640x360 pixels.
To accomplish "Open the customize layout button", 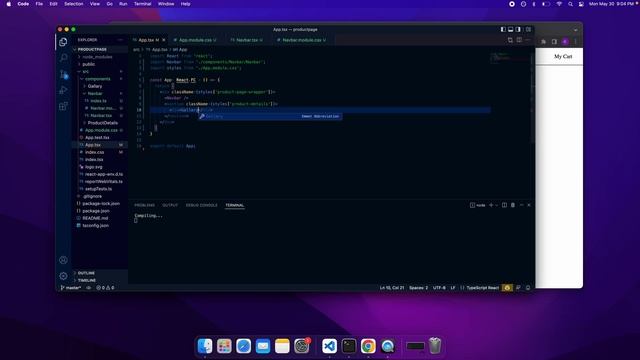I will (x=528, y=29).
